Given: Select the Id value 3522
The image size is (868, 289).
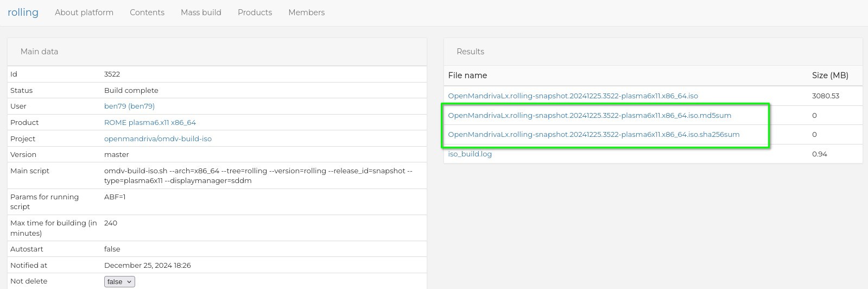Looking at the screenshot, I should (112, 74).
